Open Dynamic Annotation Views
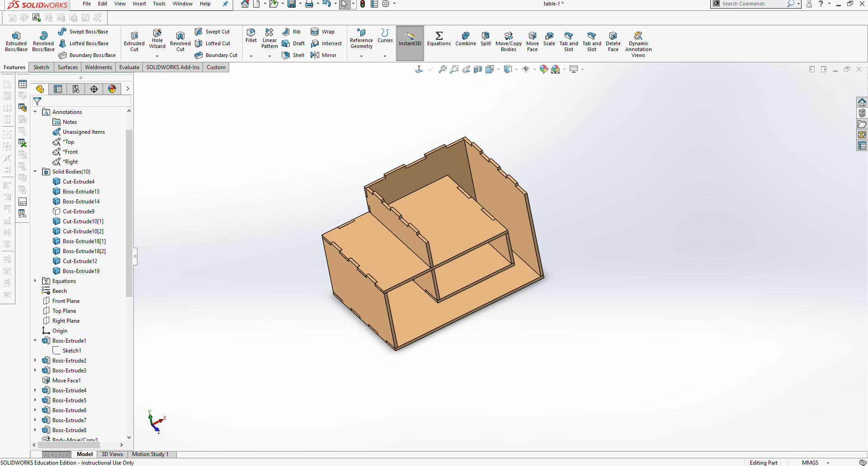This screenshot has width=868, height=466. [x=638, y=44]
